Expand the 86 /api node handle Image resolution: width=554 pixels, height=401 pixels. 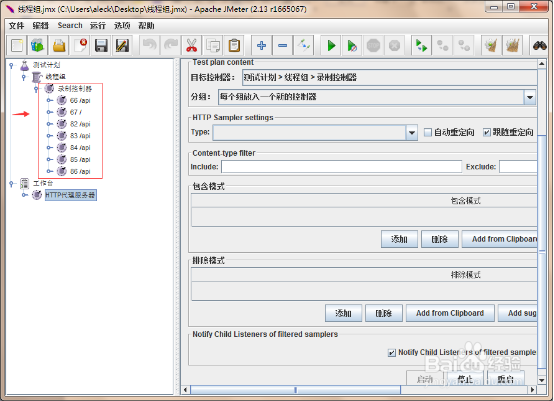[x=49, y=171]
